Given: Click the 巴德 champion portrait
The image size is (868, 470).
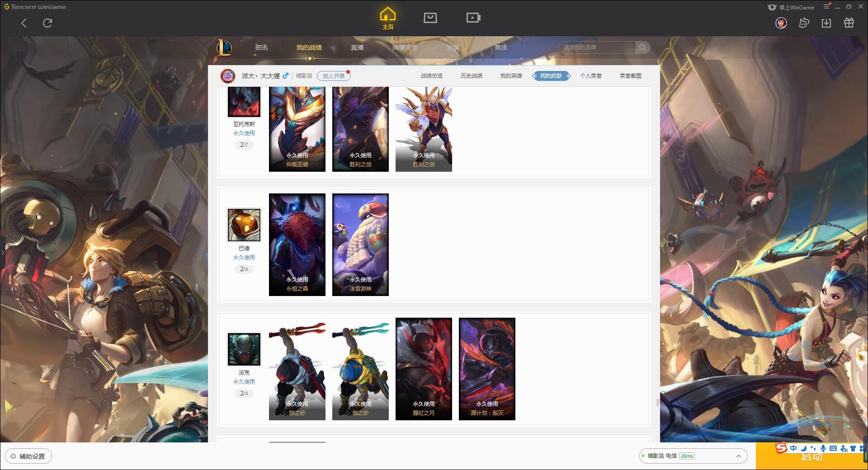Looking at the screenshot, I should pyautogui.click(x=244, y=225).
